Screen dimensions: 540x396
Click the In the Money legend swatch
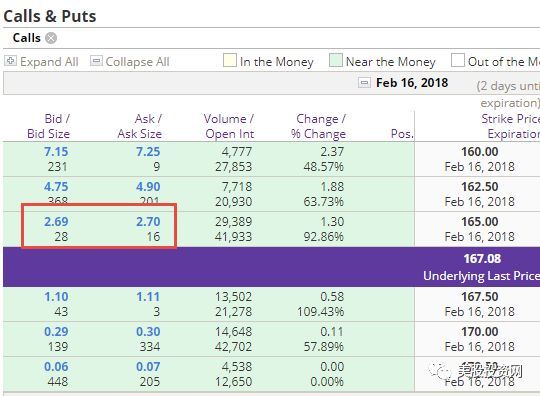pos(230,60)
